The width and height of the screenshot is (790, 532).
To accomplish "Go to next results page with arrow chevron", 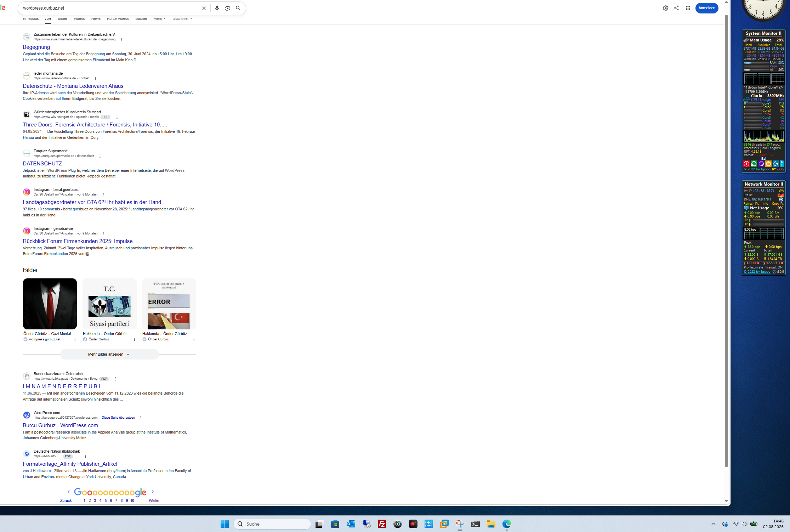I will pos(153,492).
